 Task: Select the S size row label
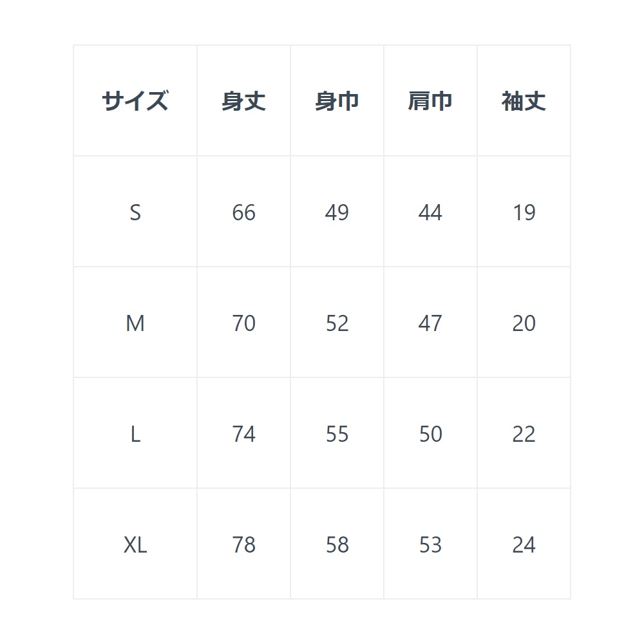[135, 212]
